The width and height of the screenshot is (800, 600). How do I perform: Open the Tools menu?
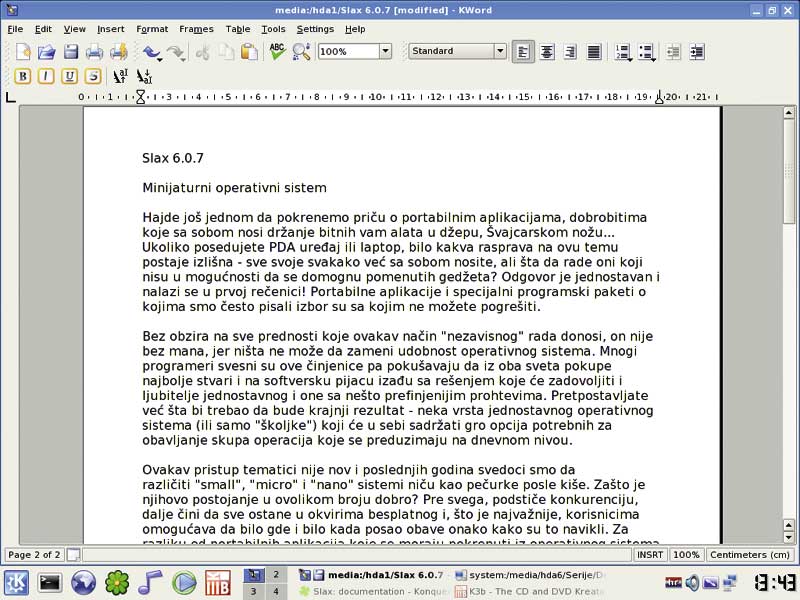[x=273, y=29]
